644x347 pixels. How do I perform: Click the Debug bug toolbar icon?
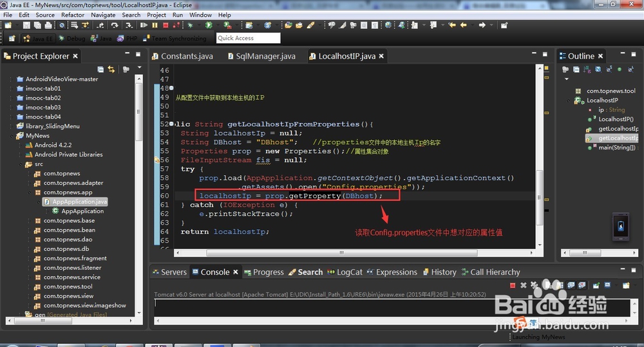click(190, 26)
